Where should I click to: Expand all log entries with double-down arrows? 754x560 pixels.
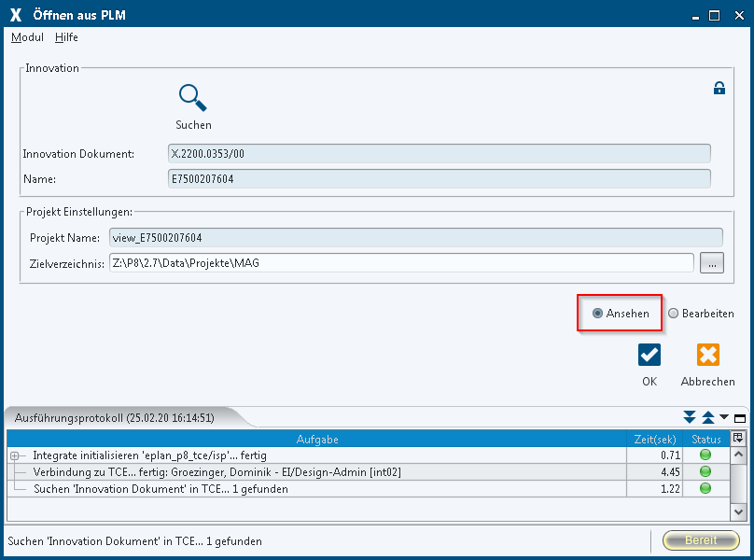pos(690,418)
